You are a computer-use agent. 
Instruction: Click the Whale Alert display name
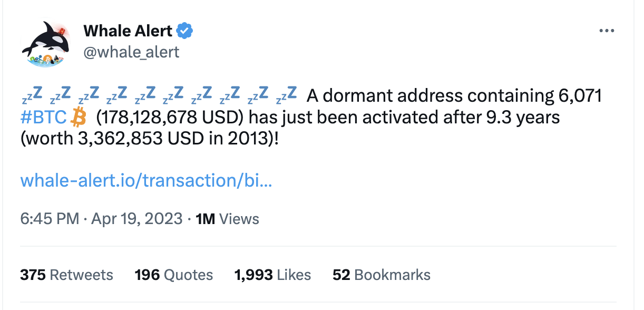(127, 31)
